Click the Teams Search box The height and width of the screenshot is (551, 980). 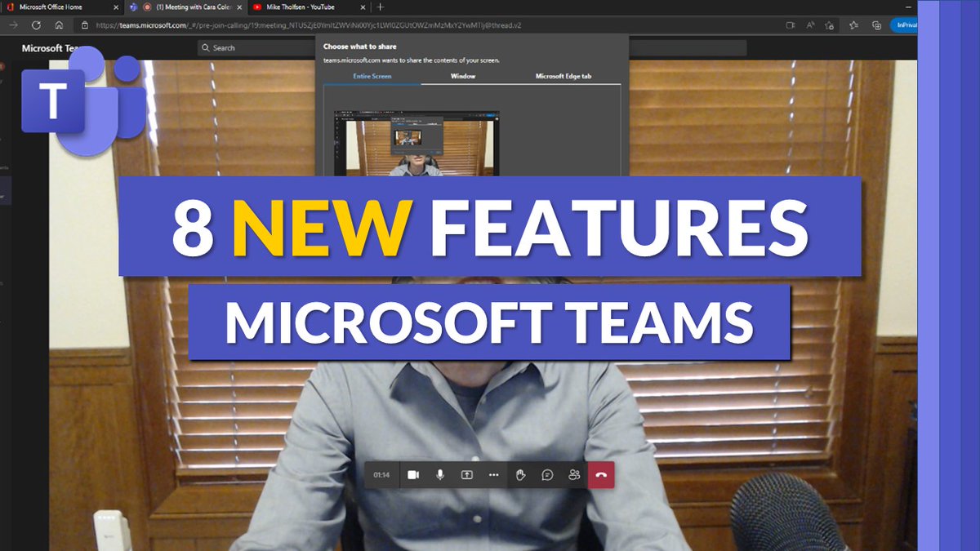pyautogui.click(x=472, y=48)
